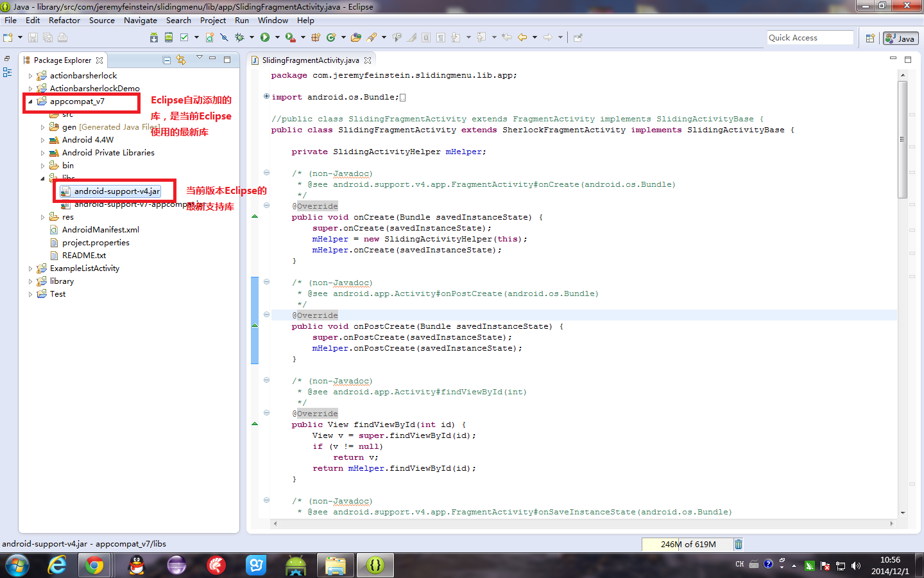Expand the folded import statements

(267, 97)
